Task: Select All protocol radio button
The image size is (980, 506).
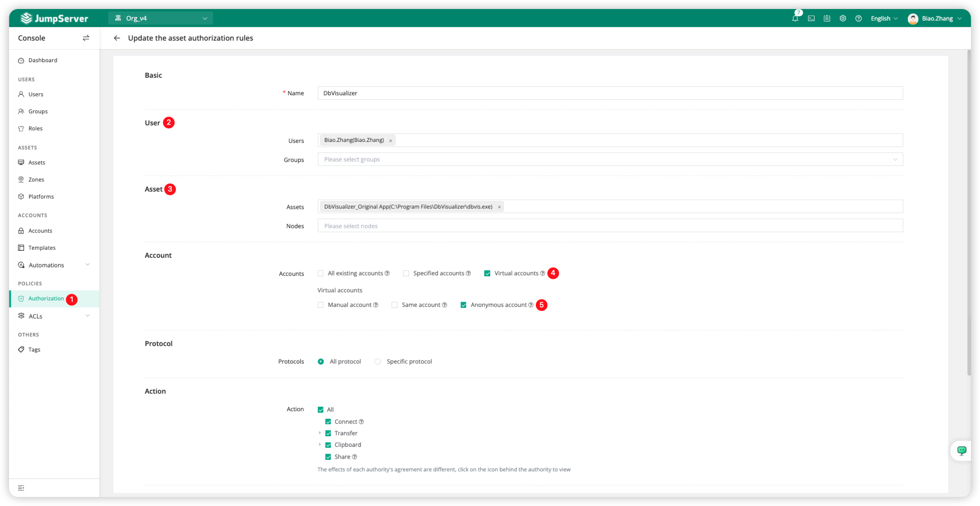Action: tap(321, 362)
